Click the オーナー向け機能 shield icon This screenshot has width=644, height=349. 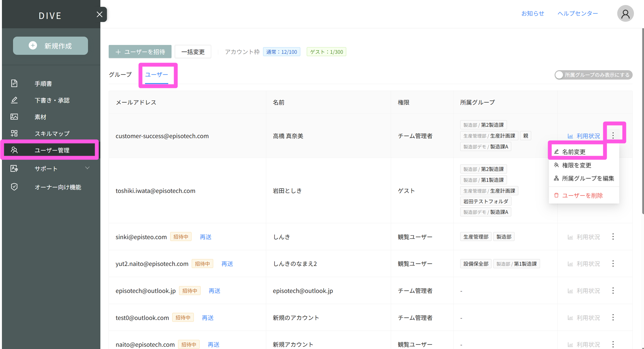coord(14,187)
